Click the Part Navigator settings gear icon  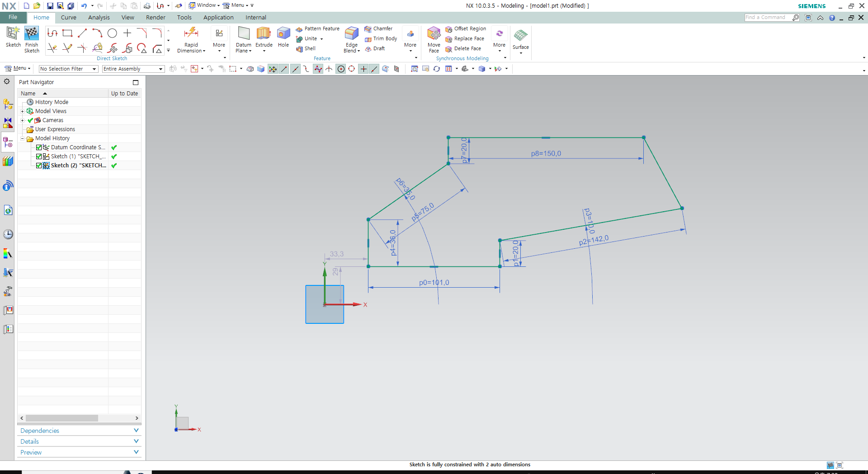click(x=7, y=81)
